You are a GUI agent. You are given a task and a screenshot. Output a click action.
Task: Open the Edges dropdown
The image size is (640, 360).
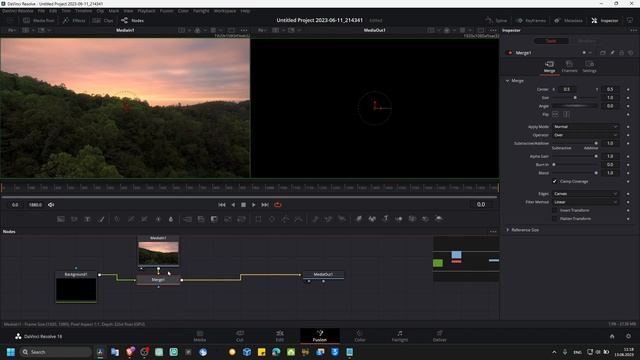click(x=585, y=193)
